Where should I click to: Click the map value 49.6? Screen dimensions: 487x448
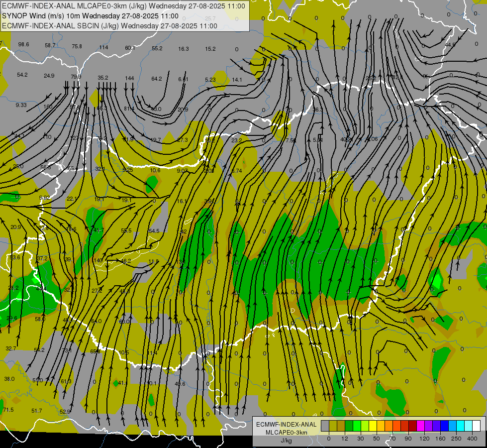[x=180, y=384]
